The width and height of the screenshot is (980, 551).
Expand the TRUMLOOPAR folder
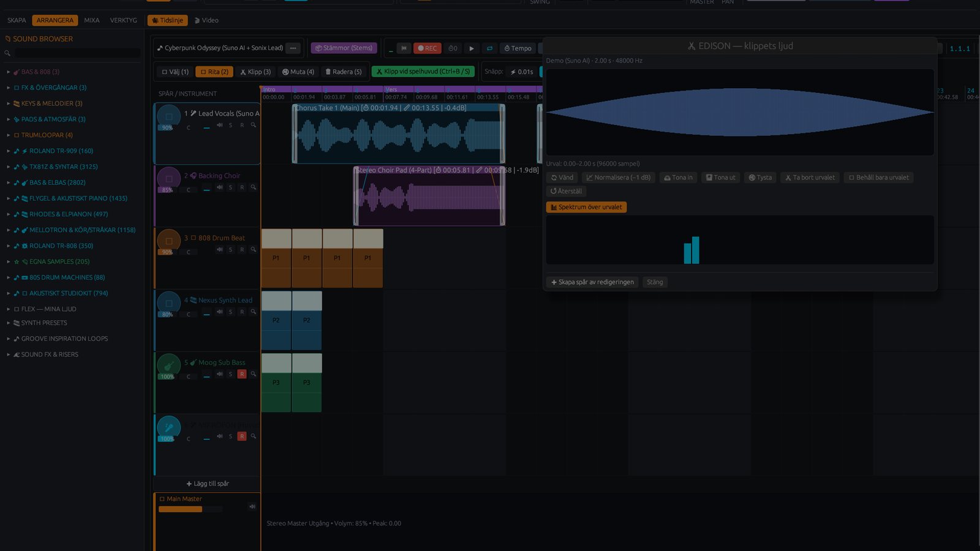pyautogui.click(x=43, y=135)
